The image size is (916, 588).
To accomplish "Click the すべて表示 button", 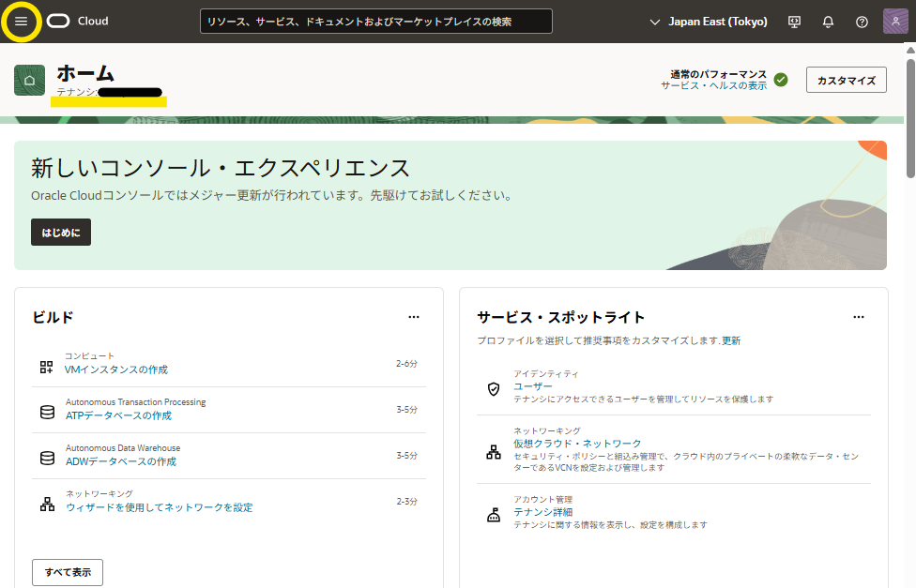I will pos(68,572).
